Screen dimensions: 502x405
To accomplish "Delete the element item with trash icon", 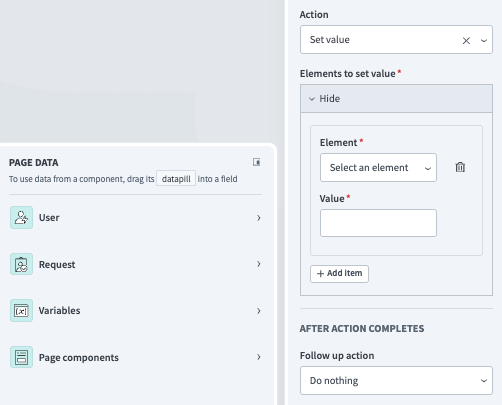I will click(x=460, y=167).
